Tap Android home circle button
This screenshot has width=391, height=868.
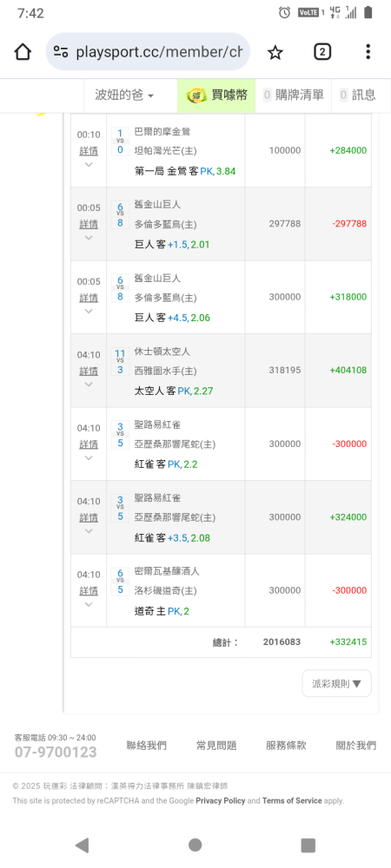point(195,845)
